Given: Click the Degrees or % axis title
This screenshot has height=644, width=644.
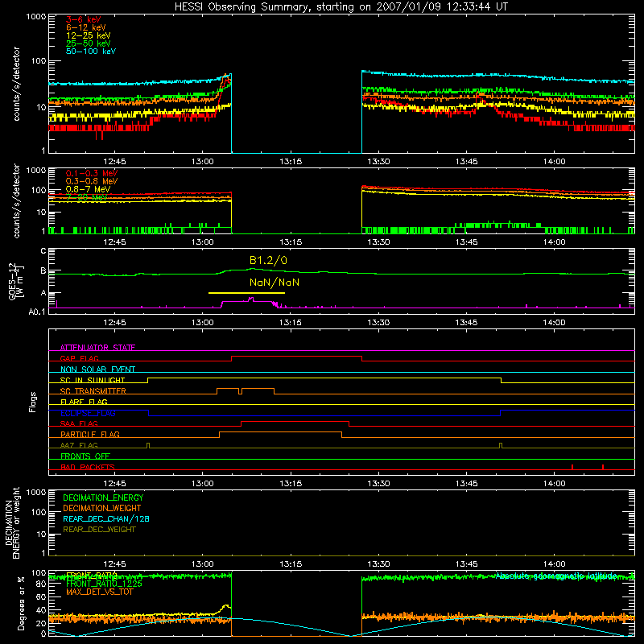Looking at the screenshot, I should pyautogui.click(x=21, y=603).
